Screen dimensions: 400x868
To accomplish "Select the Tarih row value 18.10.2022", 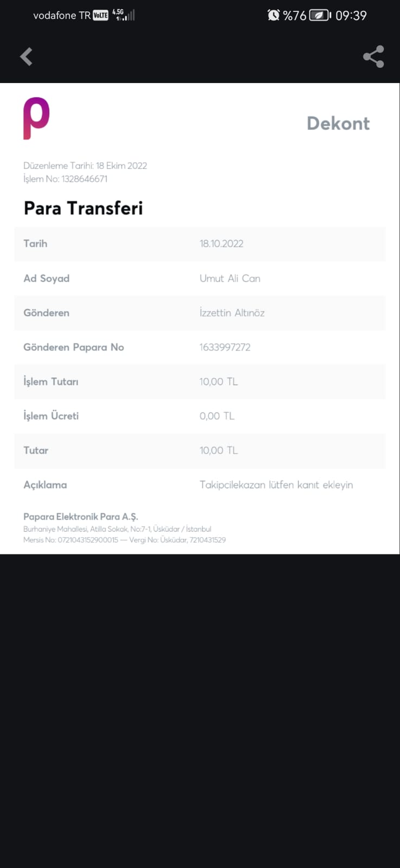I will point(221,244).
